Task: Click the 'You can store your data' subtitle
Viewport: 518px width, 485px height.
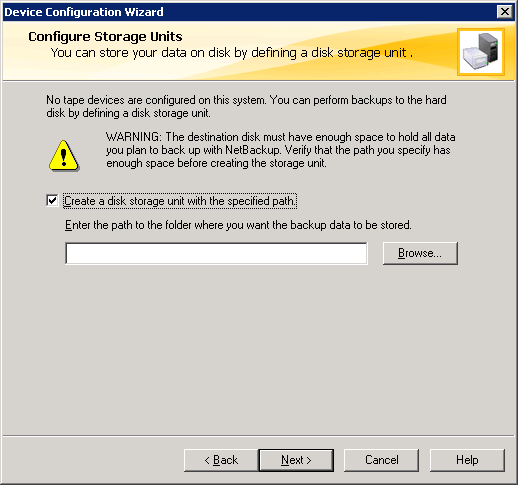Action: tap(232, 53)
